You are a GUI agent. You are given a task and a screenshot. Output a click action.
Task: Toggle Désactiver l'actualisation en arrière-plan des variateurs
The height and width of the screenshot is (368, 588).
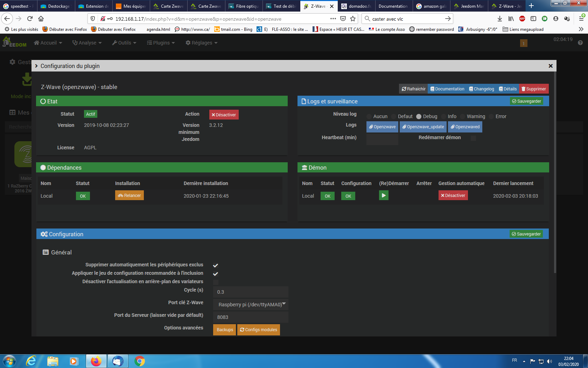[x=216, y=282]
